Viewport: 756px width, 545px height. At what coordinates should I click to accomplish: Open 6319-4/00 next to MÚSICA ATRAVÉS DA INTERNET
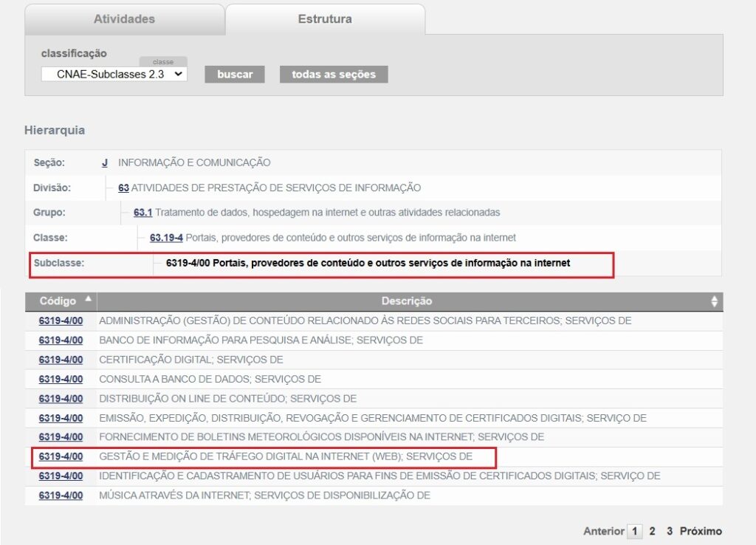(x=62, y=495)
